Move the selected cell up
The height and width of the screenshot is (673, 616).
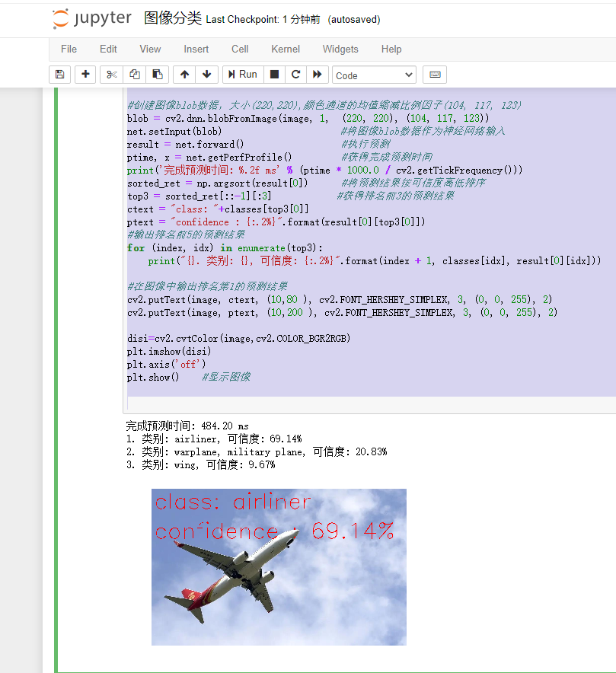click(184, 74)
